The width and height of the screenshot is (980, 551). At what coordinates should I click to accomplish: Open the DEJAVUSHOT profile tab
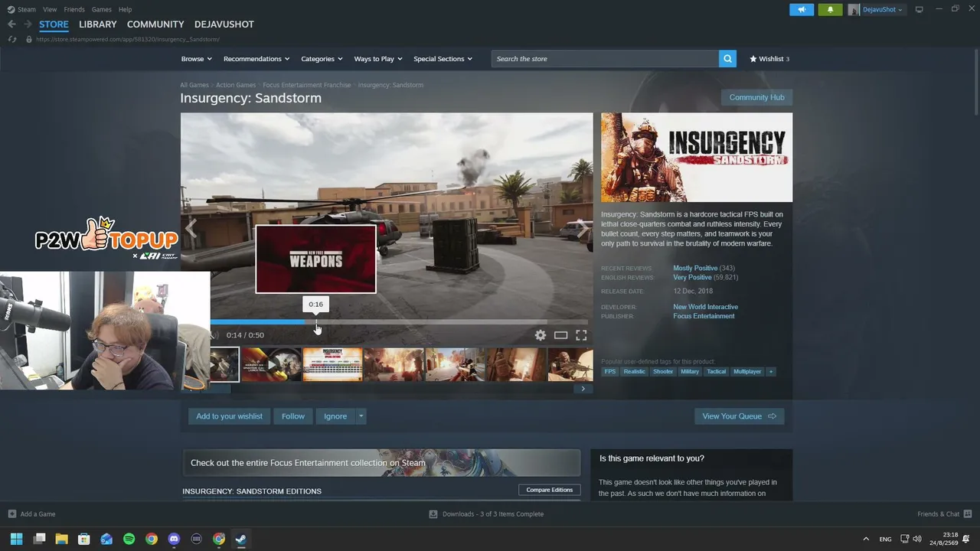tap(224, 24)
